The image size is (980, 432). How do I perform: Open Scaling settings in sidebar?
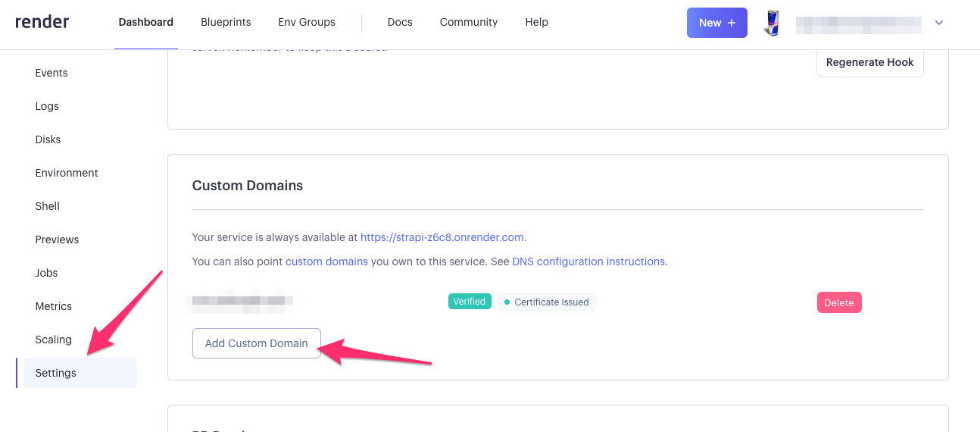point(54,340)
